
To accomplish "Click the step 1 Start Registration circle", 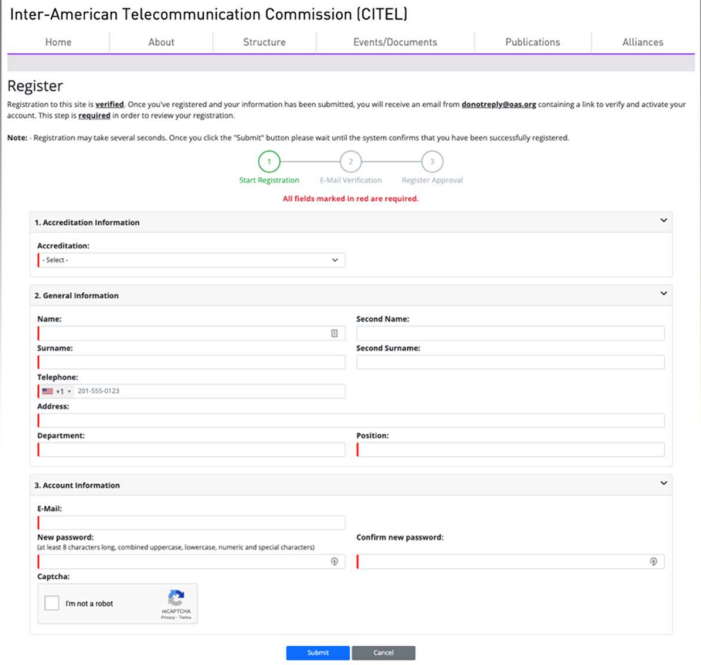I will coord(269,162).
